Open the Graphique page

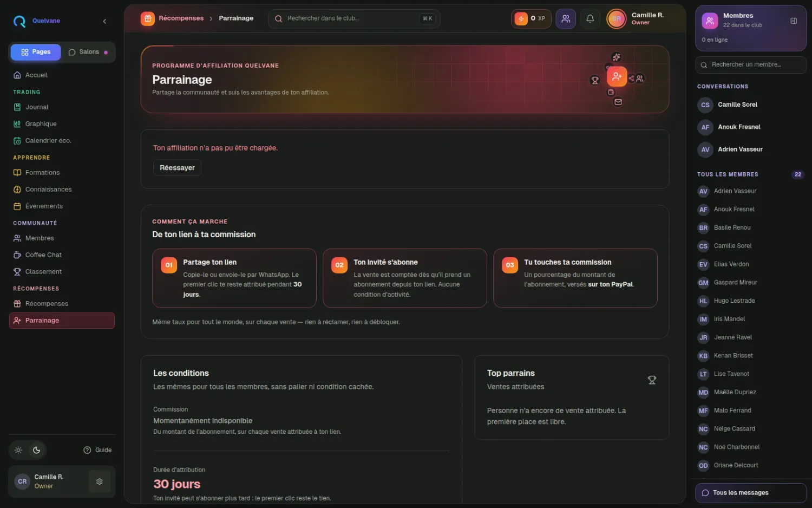(62, 124)
